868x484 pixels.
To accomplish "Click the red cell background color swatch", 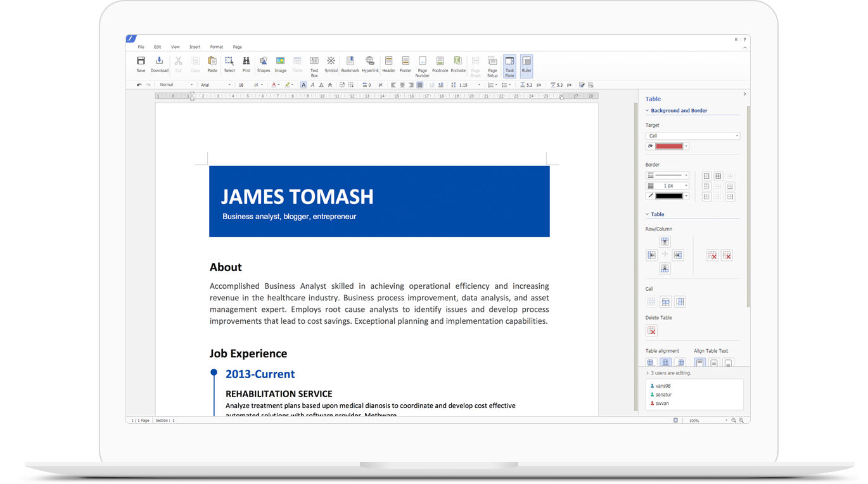I will 669,146.
